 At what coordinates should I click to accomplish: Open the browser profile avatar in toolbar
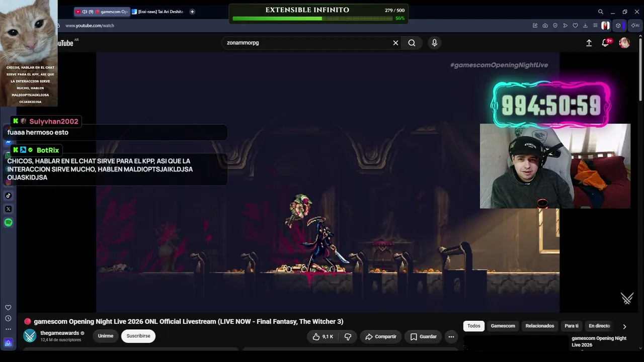[x=606, y=26]
